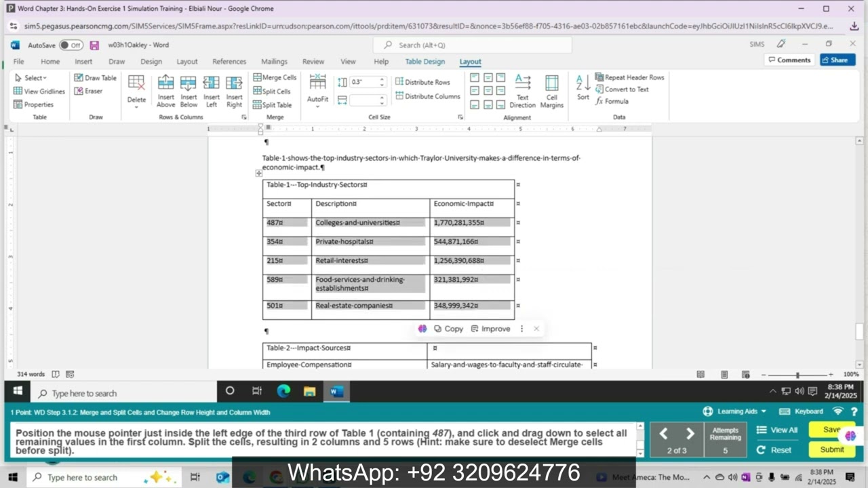Click the Sort button
The width and height of the screenshot is (868, 488).
coord(583,88)
